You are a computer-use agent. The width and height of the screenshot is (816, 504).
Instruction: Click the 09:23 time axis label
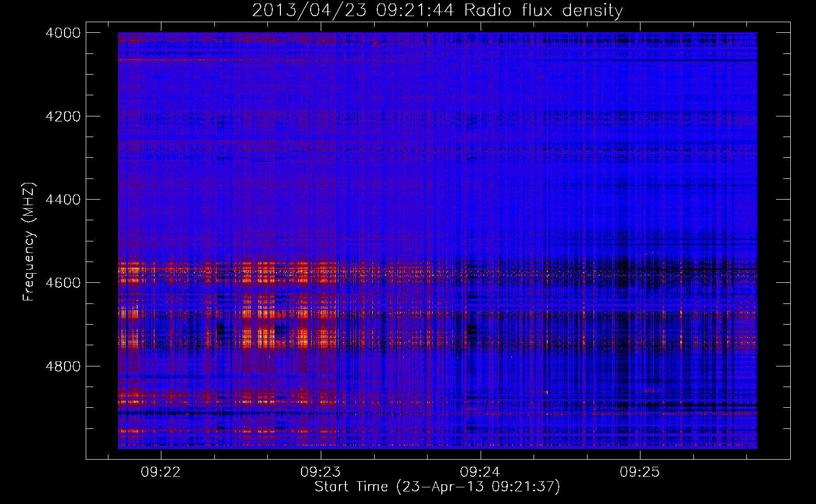[320, 472]
